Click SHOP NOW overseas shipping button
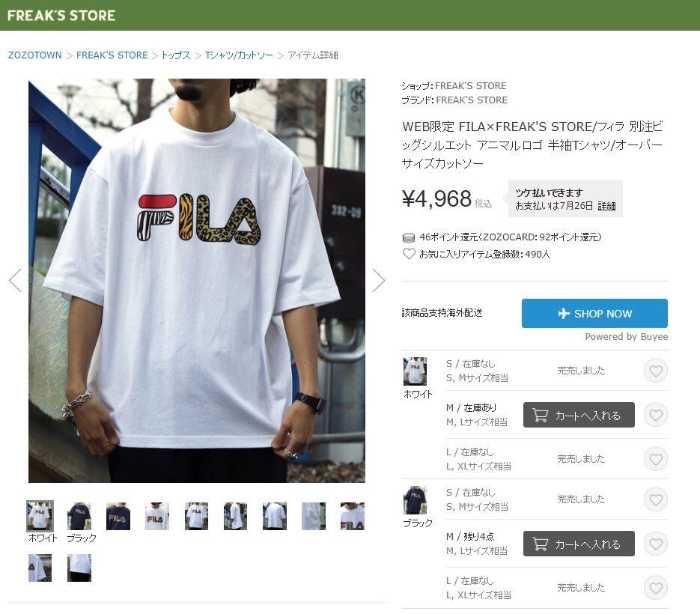This screenshot has height=614, width=700. coord(594,314)
